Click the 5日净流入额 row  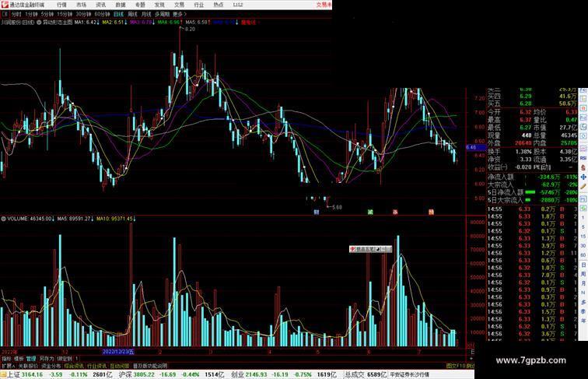[532, 192]
